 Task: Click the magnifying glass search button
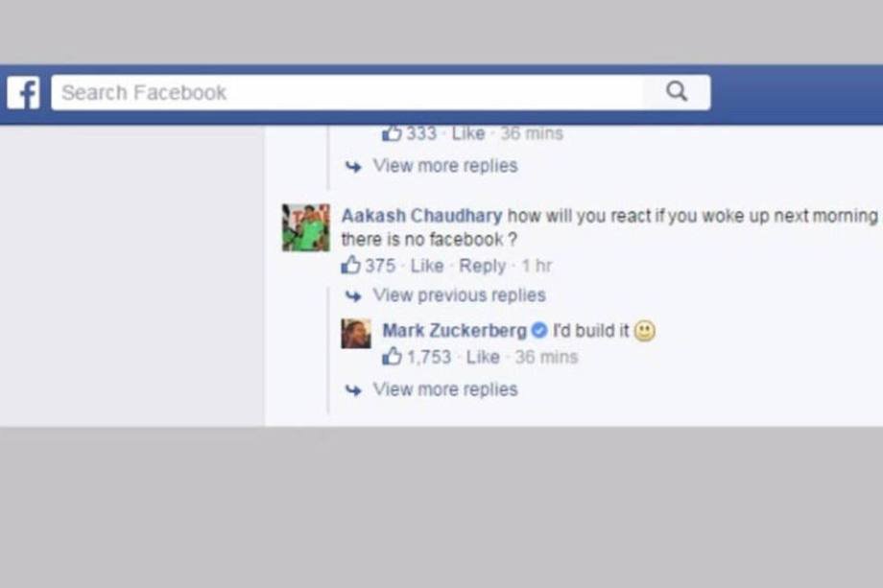click(677, 92)
